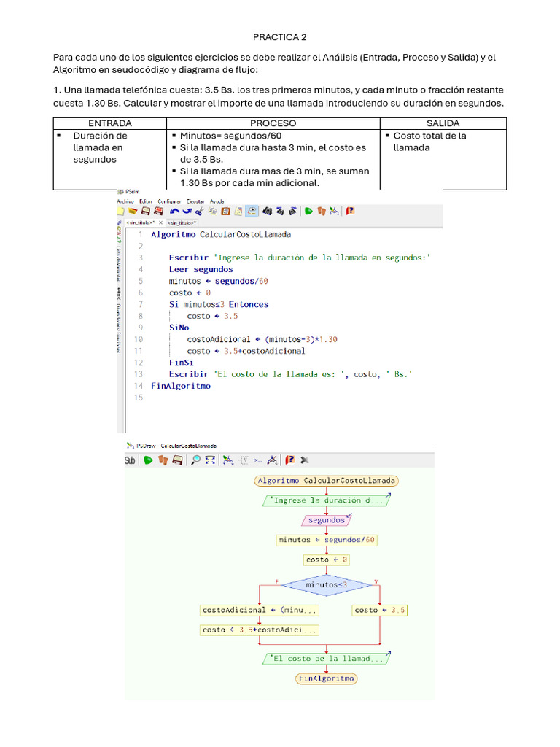The height and width of the screenshot is (747, 560).
Task: Click the gray X close icon in PSDraw toolbar
Action: pos(305,460)
